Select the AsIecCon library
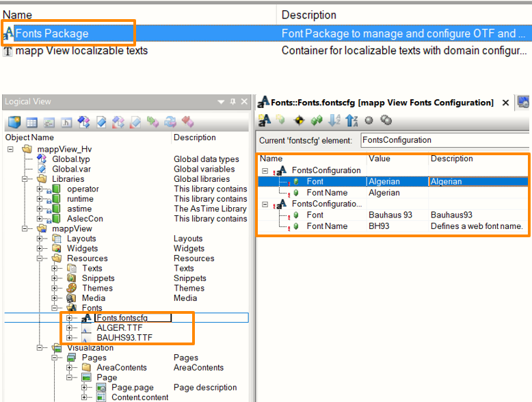The height and width of the screenshot is (402, 532). tap(85, 219)
